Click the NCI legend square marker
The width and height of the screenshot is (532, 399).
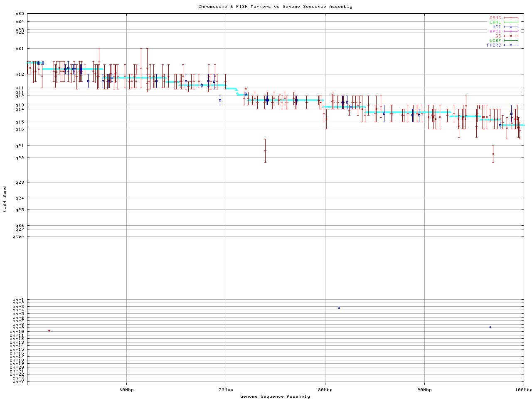click(511, 27)
